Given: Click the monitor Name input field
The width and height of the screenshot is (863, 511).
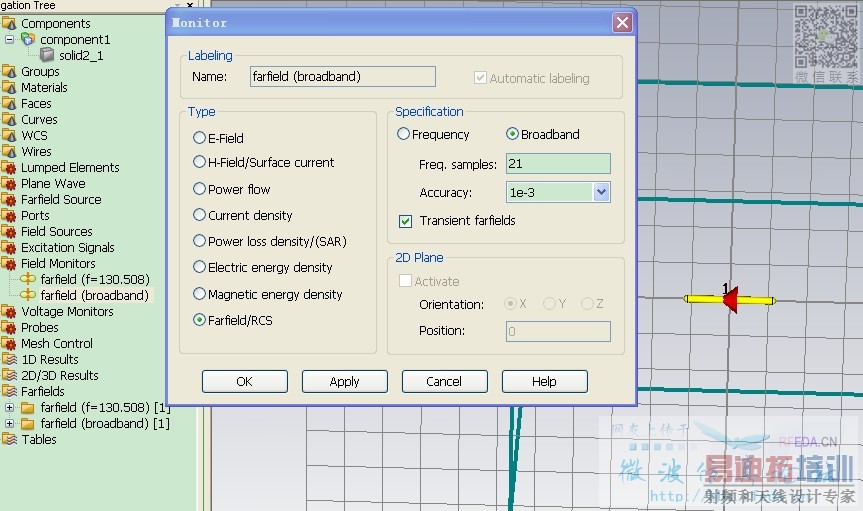Looking at the screenshot, I should [342, 77].
